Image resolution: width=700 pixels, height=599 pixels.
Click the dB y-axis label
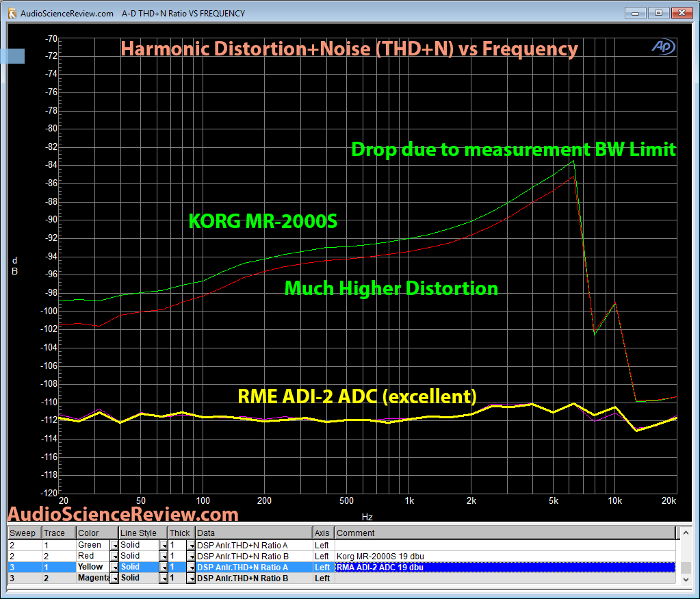point(14,266)
